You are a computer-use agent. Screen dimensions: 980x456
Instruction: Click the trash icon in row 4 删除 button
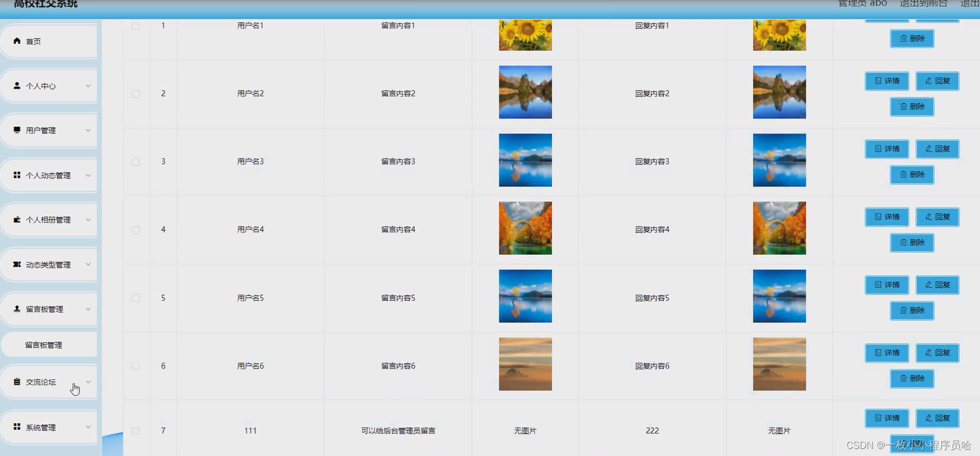[903, 242]
